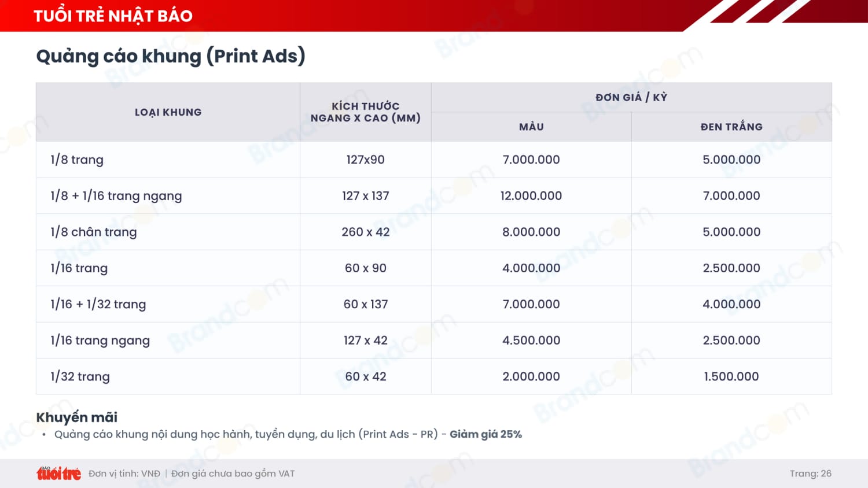Click the 4.500.000 color price cell

531,341
